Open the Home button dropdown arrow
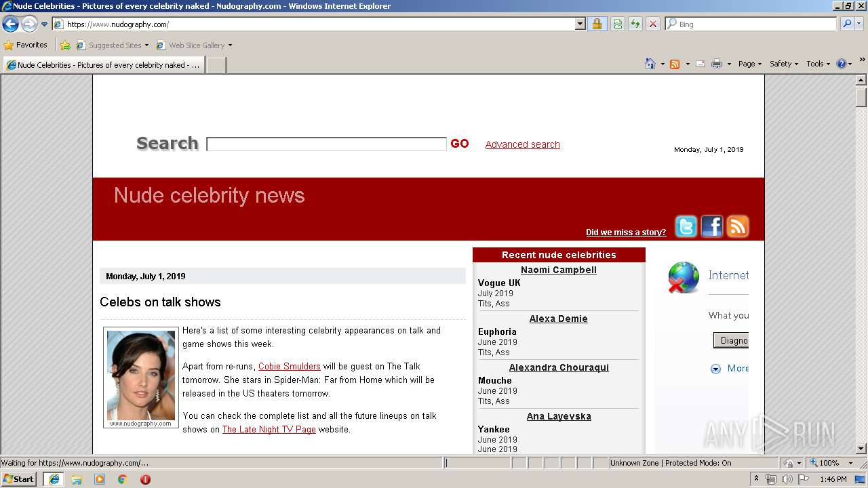The image size is (868, 488). click(x=663, y=64)
